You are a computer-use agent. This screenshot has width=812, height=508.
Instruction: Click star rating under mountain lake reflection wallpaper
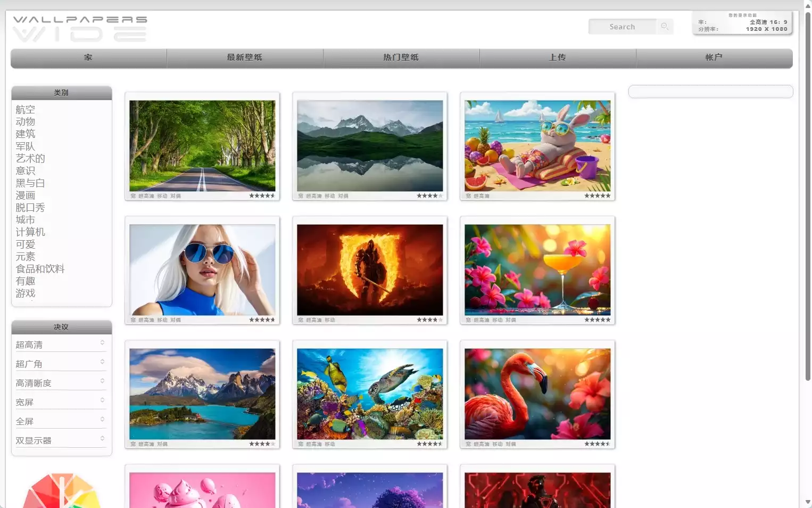pos(429,196)
